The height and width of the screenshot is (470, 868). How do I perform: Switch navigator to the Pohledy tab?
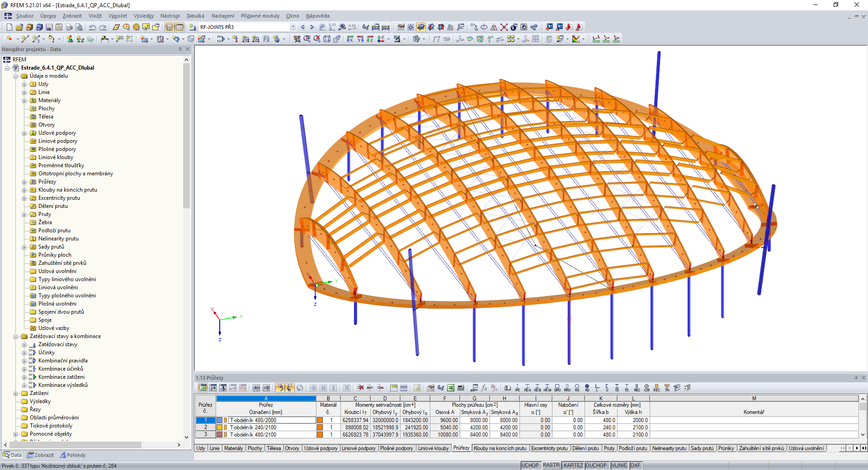click(x=72, y=455)
